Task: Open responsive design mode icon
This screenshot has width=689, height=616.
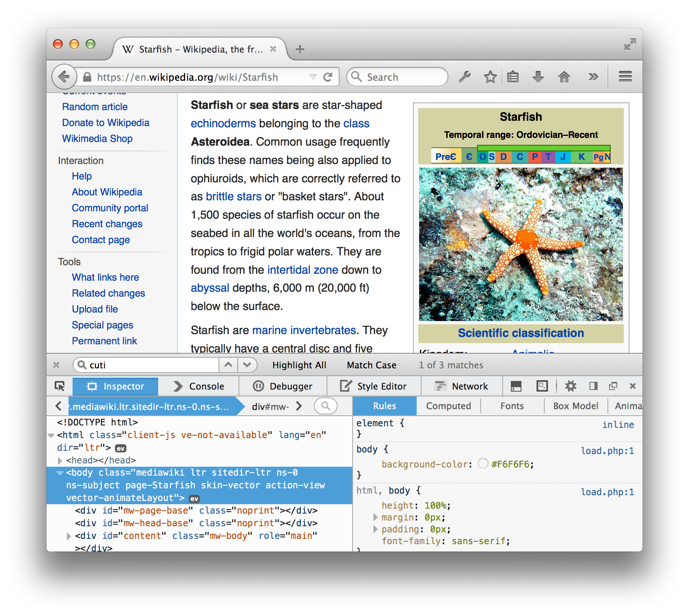Action: (542, 386)
